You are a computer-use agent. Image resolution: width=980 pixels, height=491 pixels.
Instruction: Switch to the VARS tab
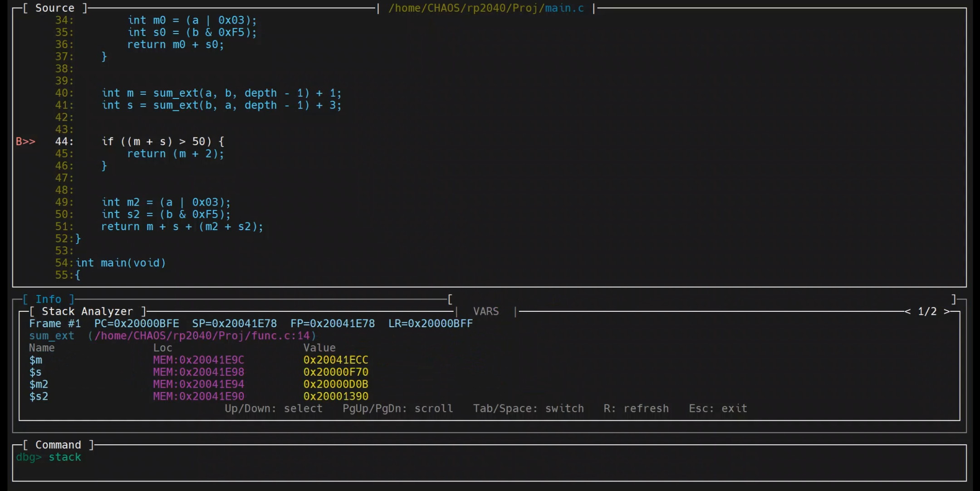(485, 311)
